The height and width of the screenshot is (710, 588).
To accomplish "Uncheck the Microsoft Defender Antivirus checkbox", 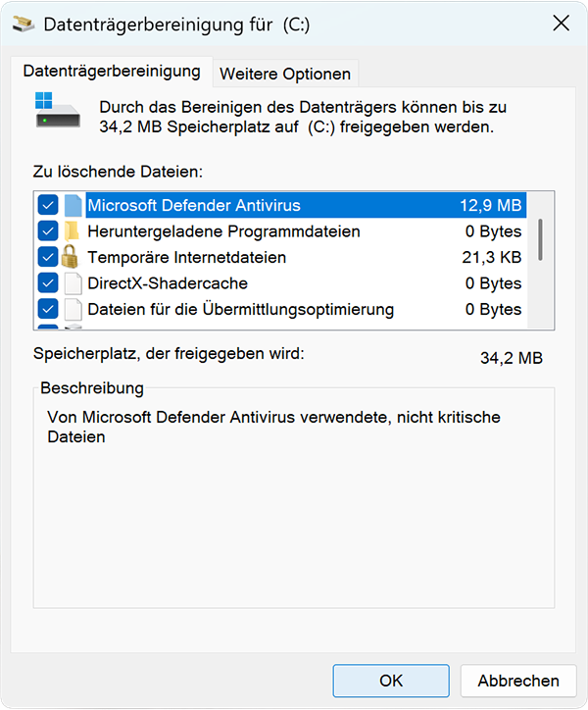I will (48, 206).
